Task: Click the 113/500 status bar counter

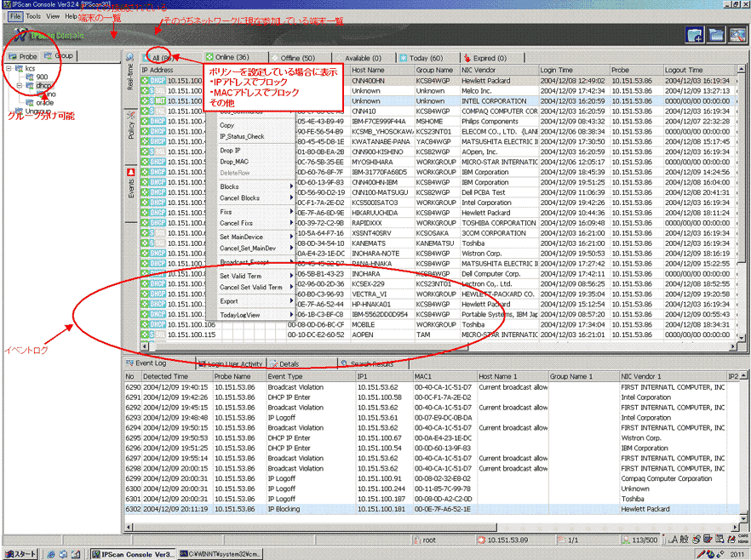Action: click(640, 540)
